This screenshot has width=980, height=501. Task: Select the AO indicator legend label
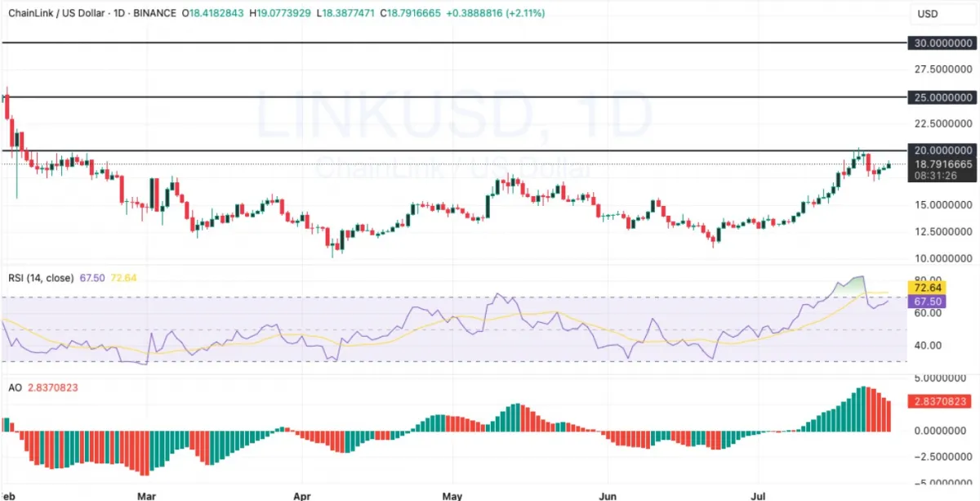click(x=15, y=387)
